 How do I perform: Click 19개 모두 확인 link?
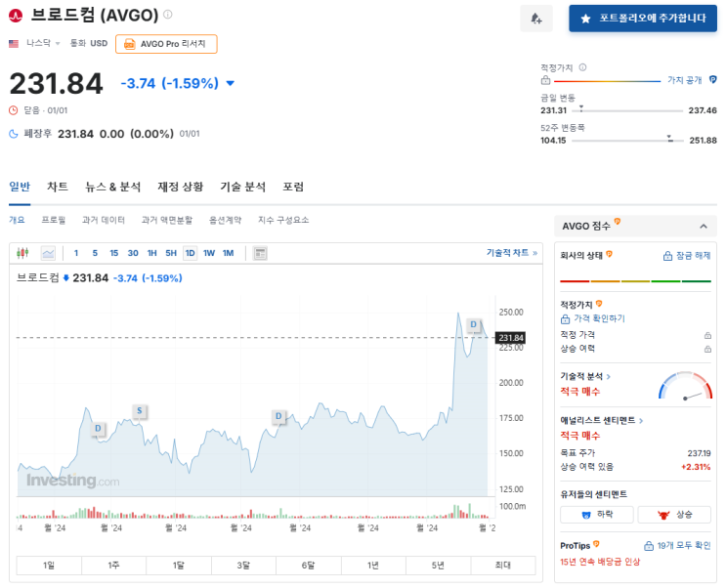(677, 546)
